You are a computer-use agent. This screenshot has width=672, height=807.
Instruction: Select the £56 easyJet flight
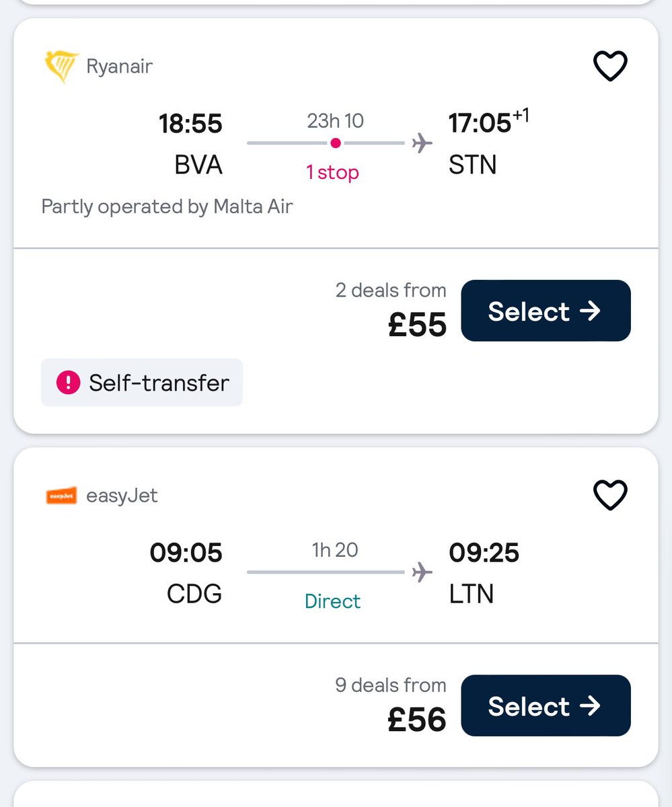(546, 706)
